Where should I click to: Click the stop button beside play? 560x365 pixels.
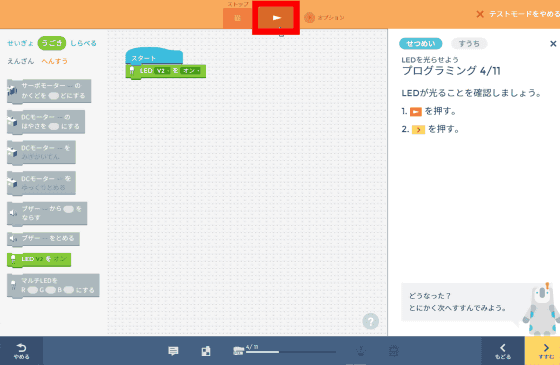click(238, 18)
